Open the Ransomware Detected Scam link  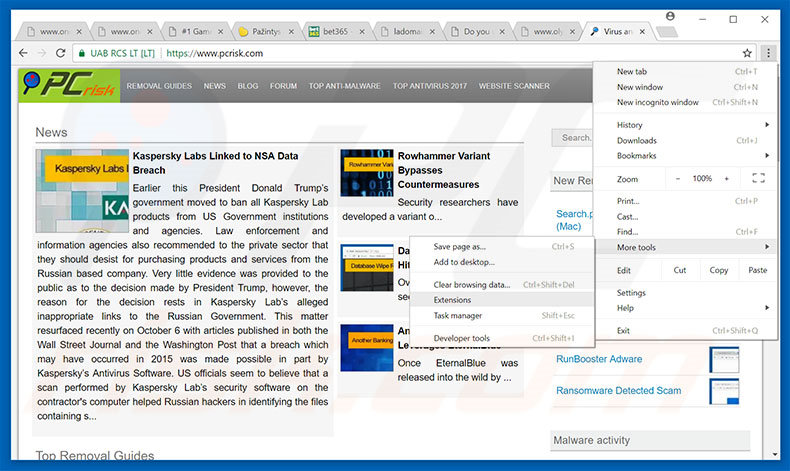[619, 390]
